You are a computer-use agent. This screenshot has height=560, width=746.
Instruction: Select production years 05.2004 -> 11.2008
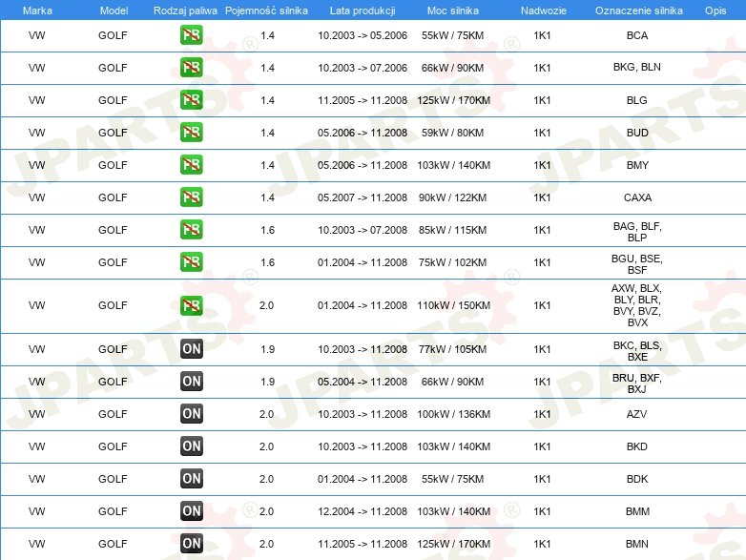[363, 382]
